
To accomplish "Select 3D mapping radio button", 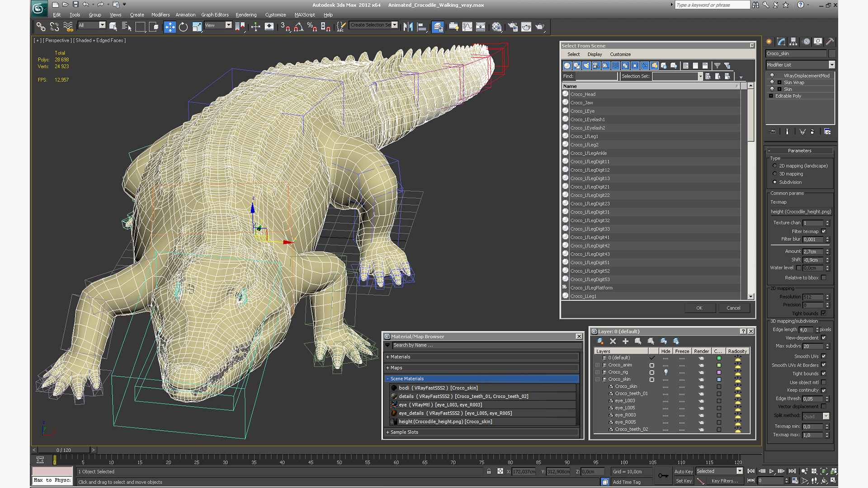I will pos(775,174).
